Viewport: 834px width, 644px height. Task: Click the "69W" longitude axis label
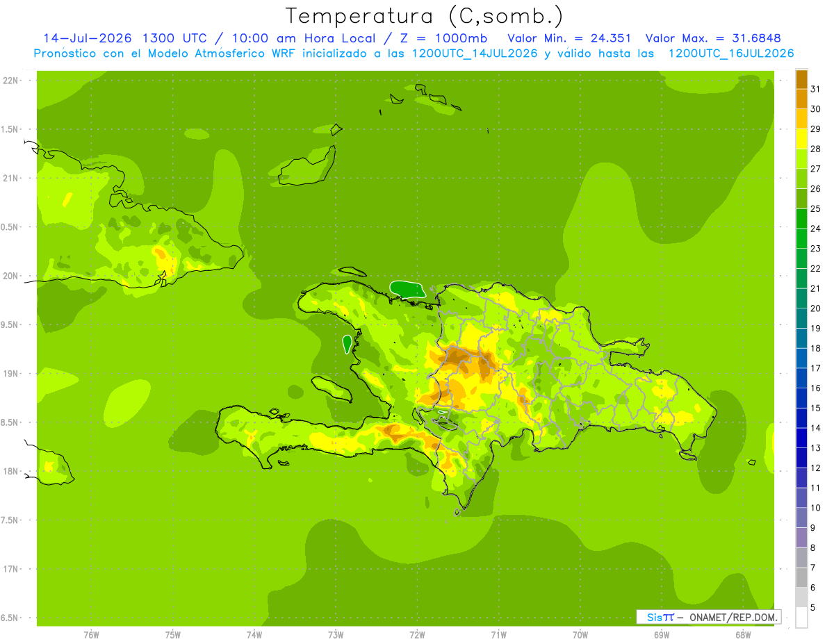click(662, 634)
